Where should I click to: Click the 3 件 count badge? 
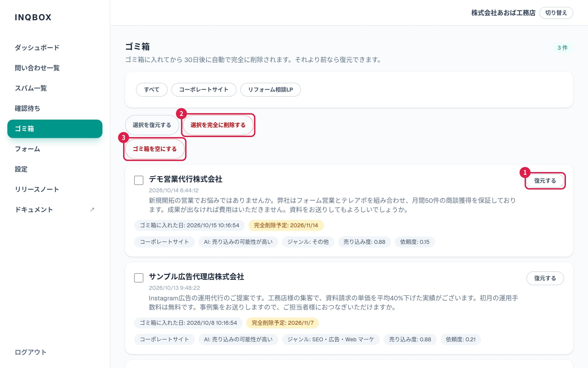(x=562, y=48)
